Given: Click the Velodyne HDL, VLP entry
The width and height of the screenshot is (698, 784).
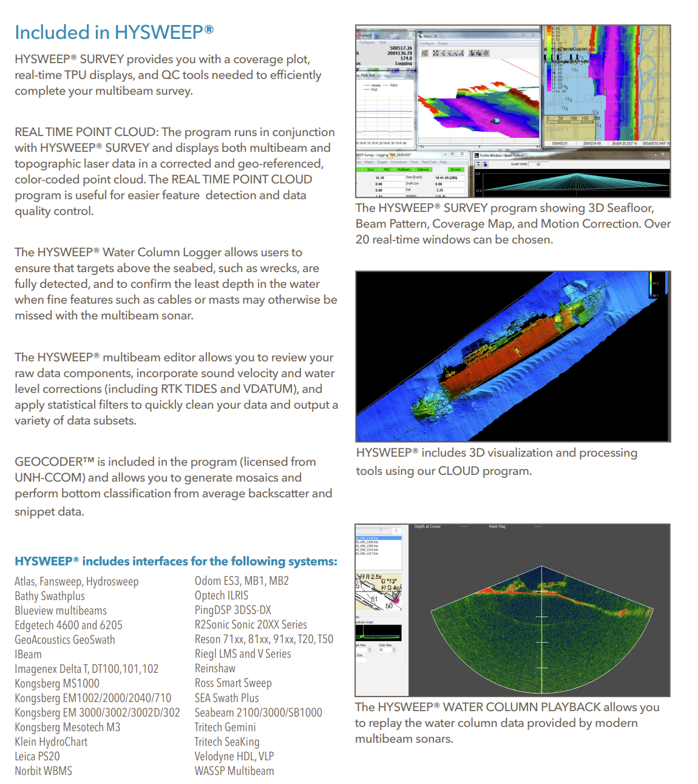Looking at the screenshot, I should click(234, 756).
